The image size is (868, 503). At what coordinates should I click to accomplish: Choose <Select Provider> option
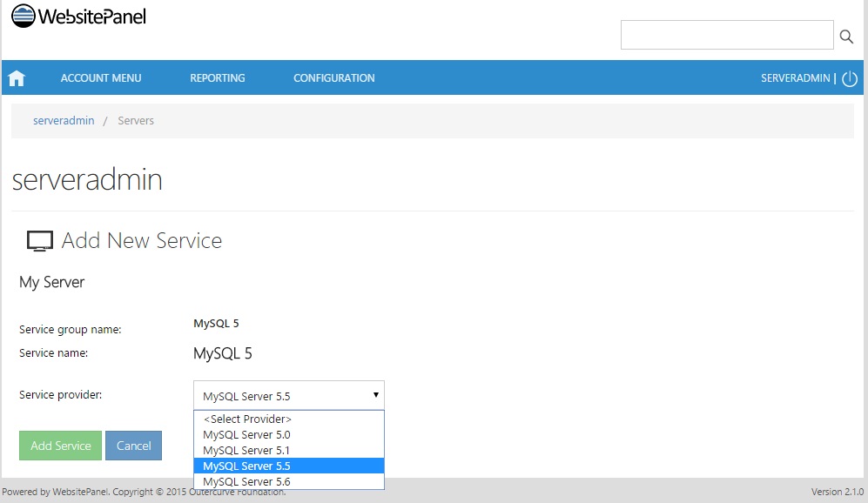coord(288,419)
